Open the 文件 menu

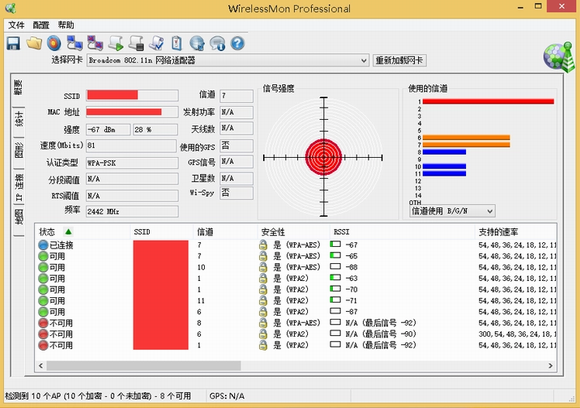pyautogui.click(x=16, y=25)
